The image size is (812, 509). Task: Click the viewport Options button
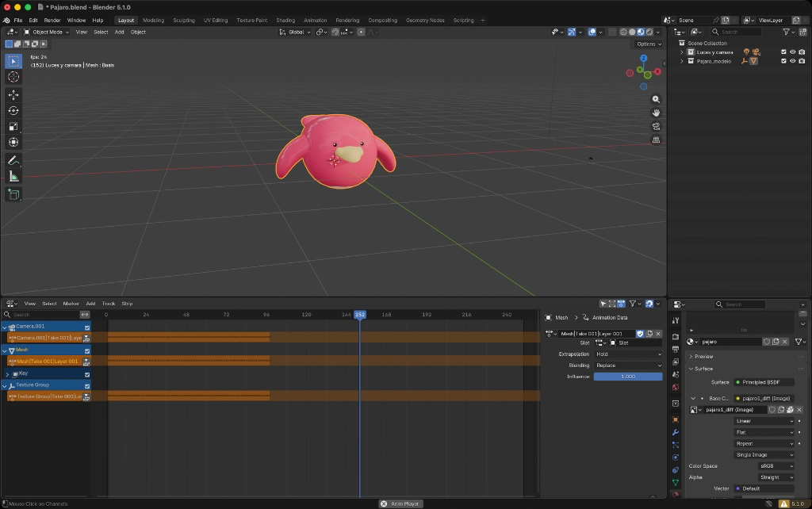coord(647,44)
